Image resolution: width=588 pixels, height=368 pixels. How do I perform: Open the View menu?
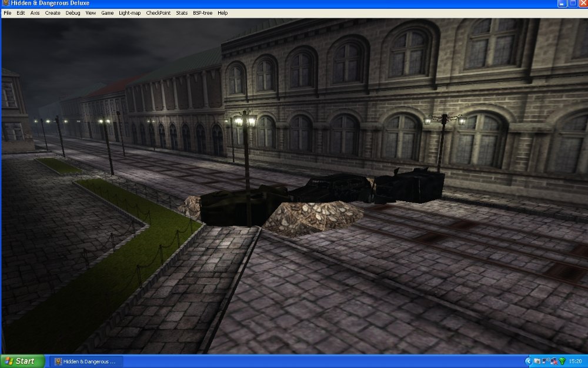(x=91, y=13)
